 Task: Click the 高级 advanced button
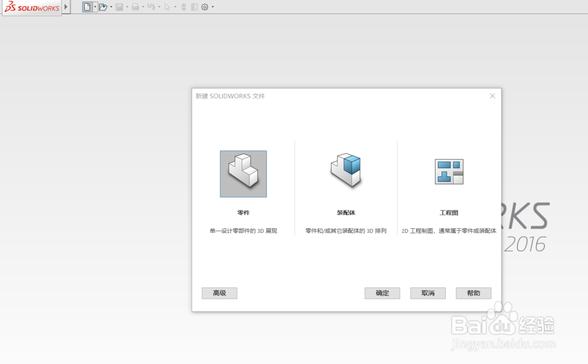click(219, 293)
